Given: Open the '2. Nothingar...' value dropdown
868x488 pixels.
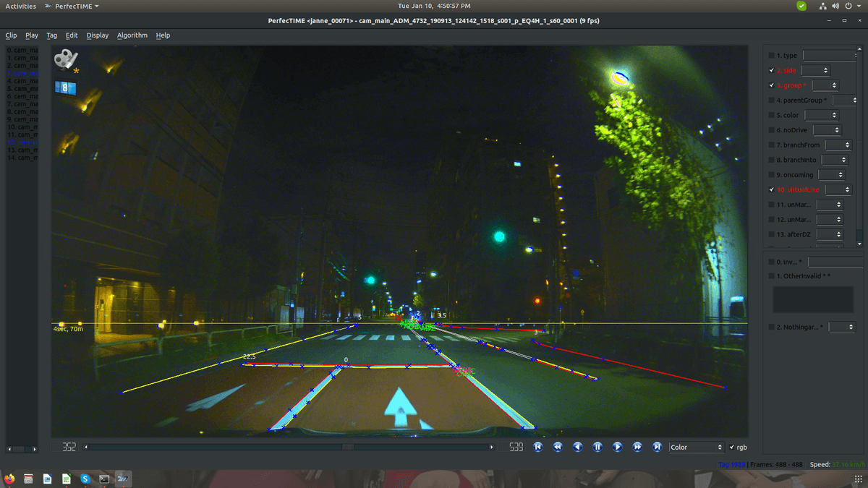Looking at the screenshot, I should coord(842,327).
